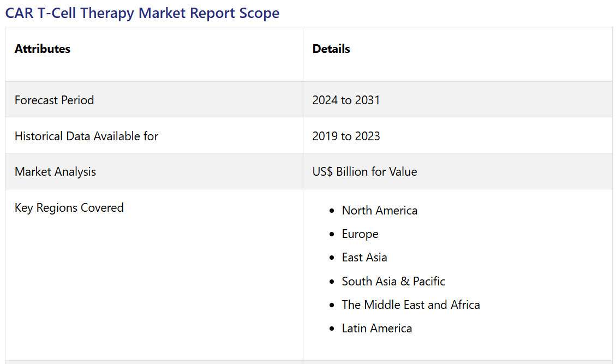The width and height of the screenshot is (616, 364).
Task: Click Latin America in the regions list
Action: pyautogui.click(x=376, y=328)
